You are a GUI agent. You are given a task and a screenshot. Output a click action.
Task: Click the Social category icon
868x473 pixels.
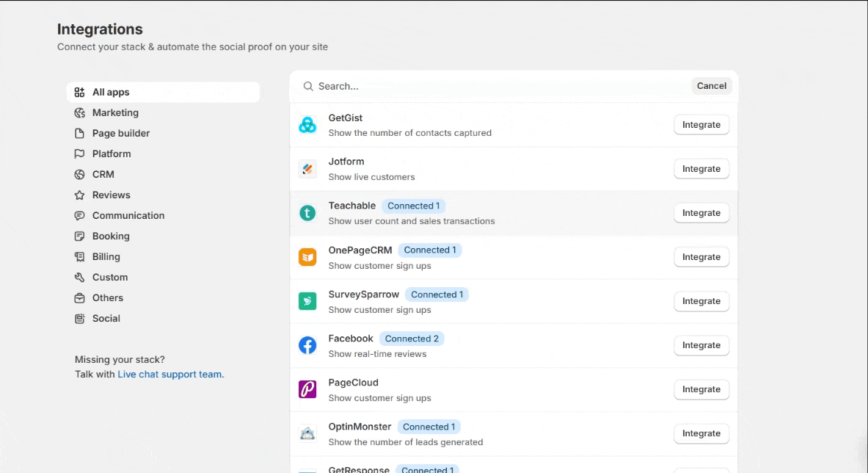(x=80, y=319)
